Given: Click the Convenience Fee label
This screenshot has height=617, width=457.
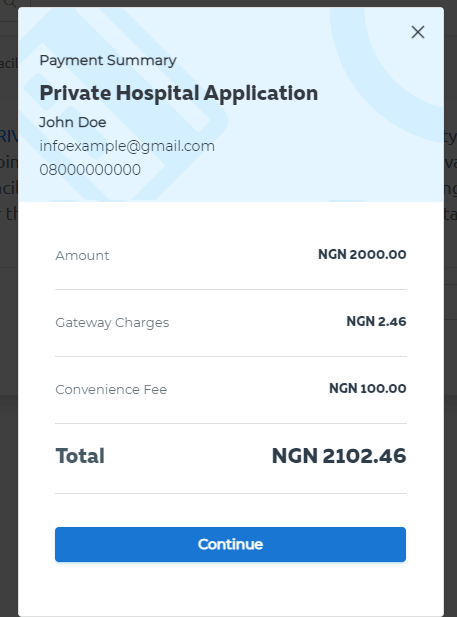Looking at the screenshot, I should 111,389.
